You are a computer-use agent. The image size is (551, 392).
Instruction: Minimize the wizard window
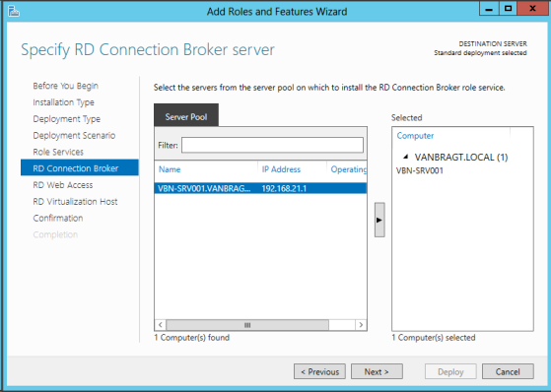(489, 9)
